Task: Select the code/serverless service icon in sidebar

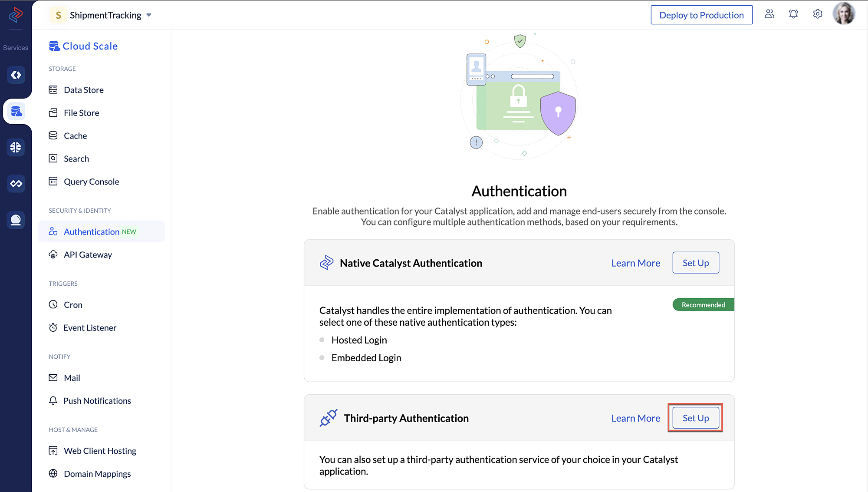Action: (16, 75)
